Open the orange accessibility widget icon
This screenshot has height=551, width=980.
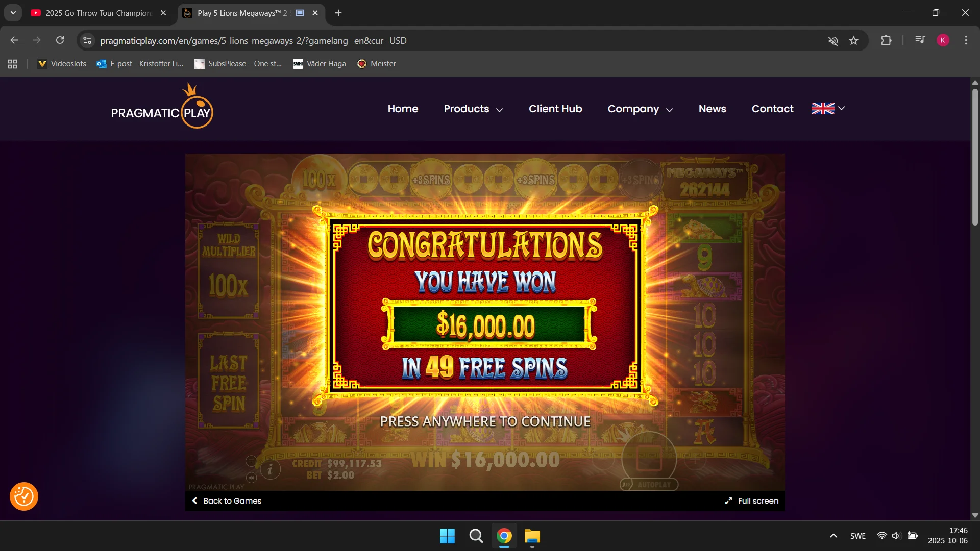[24, 496]
